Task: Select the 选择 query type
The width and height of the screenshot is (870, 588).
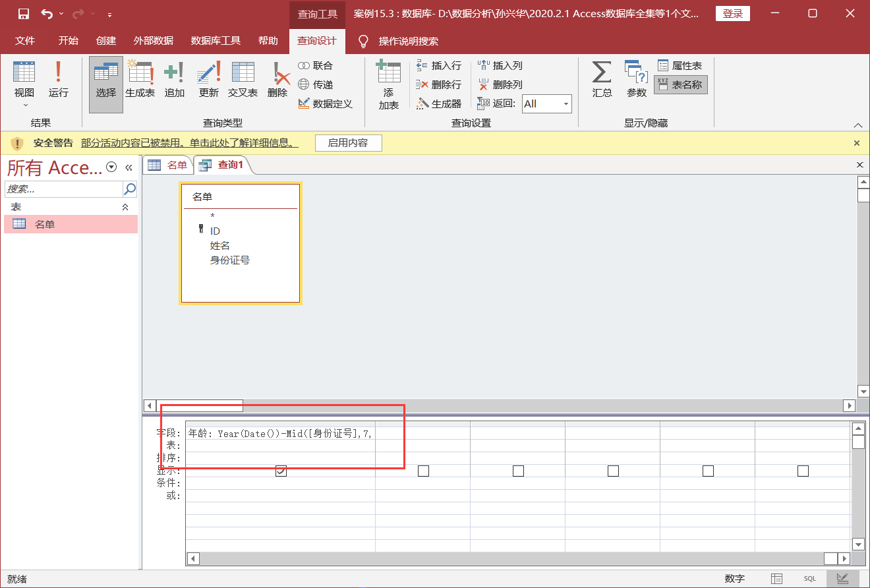Action: pyautogui.click(x=106, y=84)
